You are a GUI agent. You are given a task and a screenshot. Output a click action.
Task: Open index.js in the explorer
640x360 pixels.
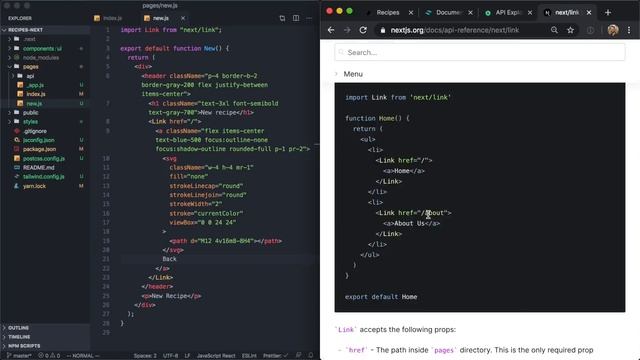point(36,94)
